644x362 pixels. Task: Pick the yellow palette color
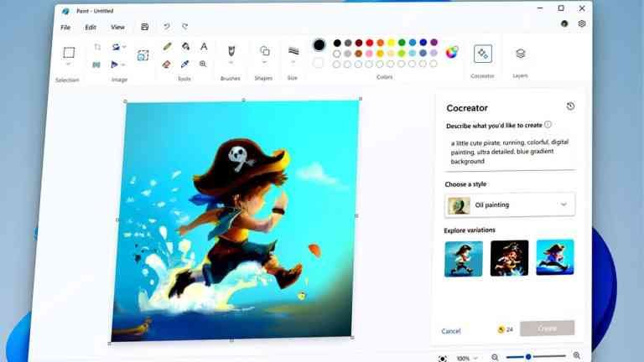pos(391,43)
